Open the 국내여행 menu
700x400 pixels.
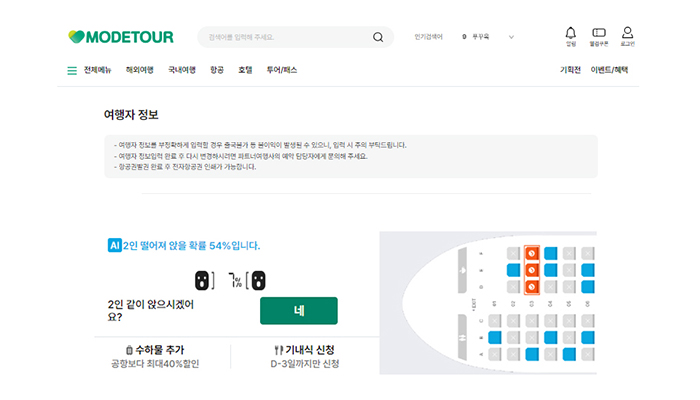pyautogui.click(x=182, y=70)
